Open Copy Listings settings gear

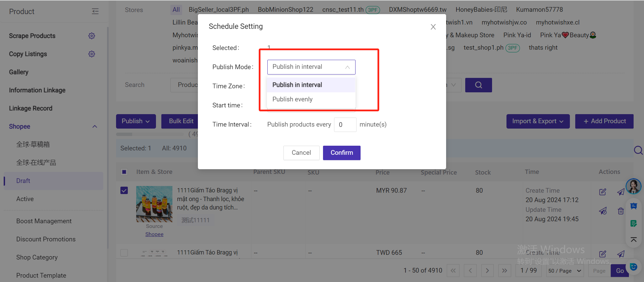pyautogui.click(x=92, y=54)
